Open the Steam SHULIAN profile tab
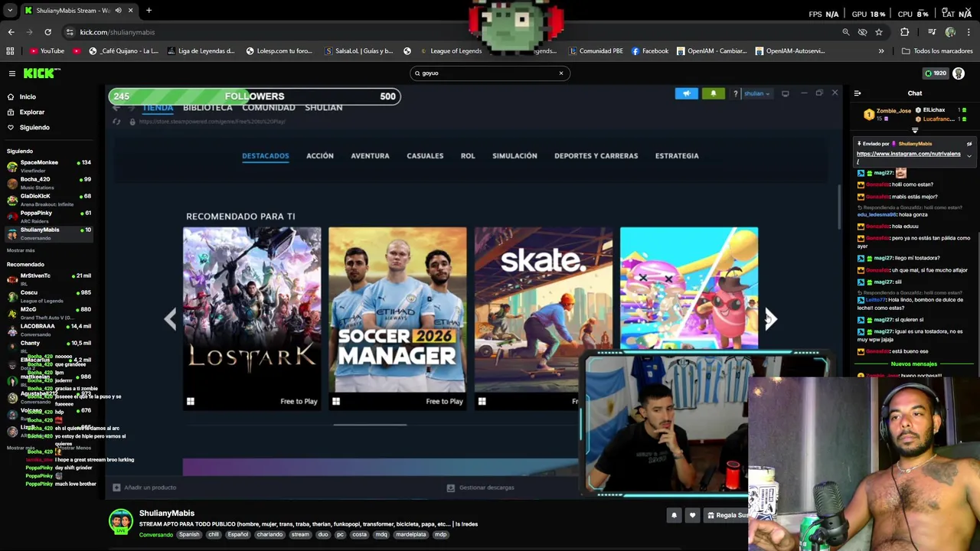 point(324,108)
